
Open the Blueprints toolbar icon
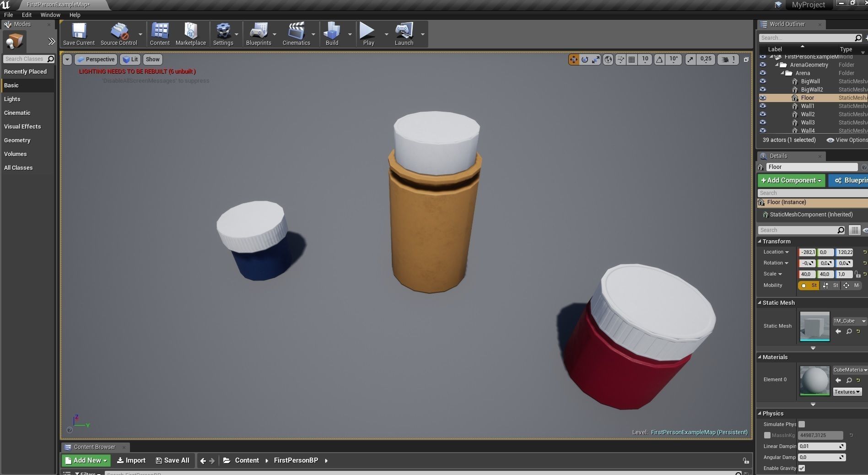[x=259, y=34]
